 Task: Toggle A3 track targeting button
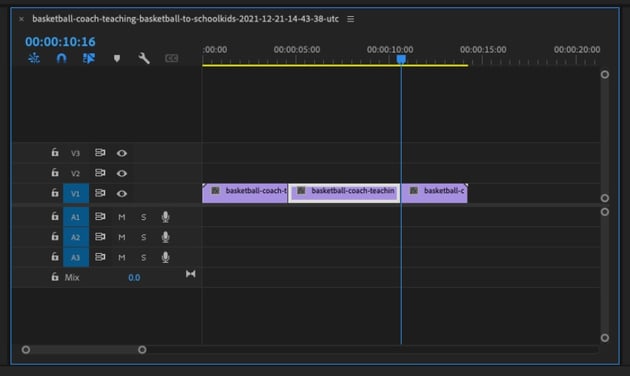click(x=76, y=257)
